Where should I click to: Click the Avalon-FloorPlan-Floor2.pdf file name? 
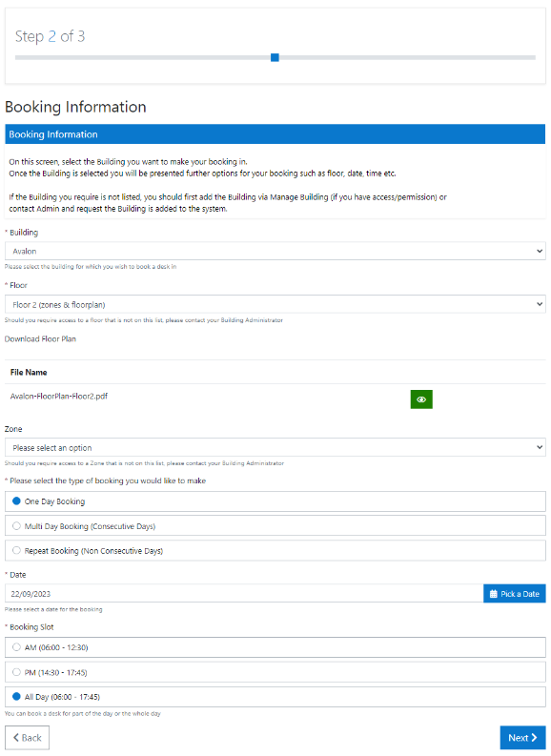[59, 397]
